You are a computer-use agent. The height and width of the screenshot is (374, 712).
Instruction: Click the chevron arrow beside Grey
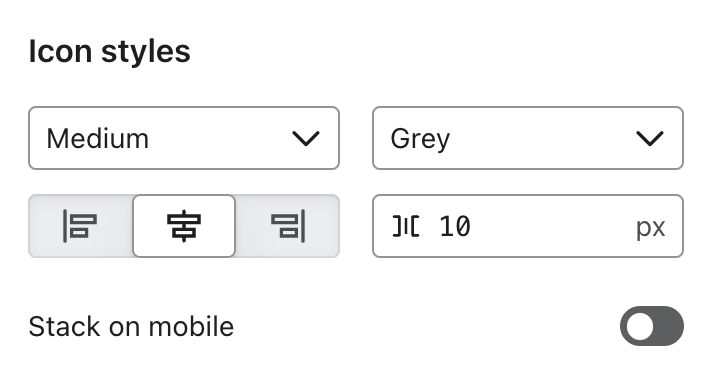click(x=650, y=138)
